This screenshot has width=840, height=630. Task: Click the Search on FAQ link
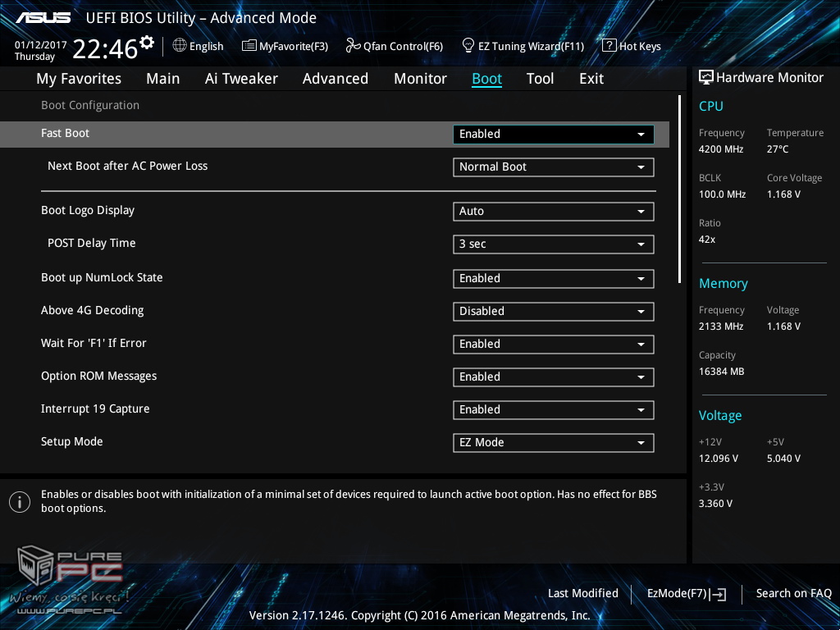[x=793, y=594]
